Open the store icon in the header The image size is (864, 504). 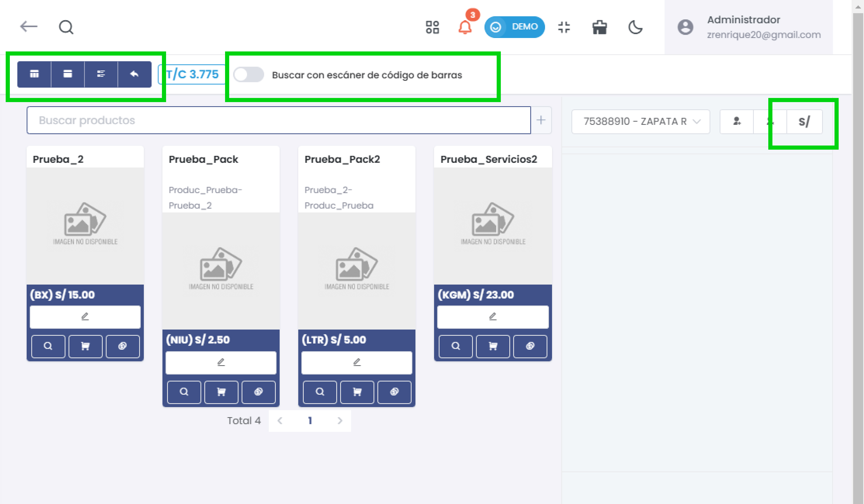[x=600, y=27]
